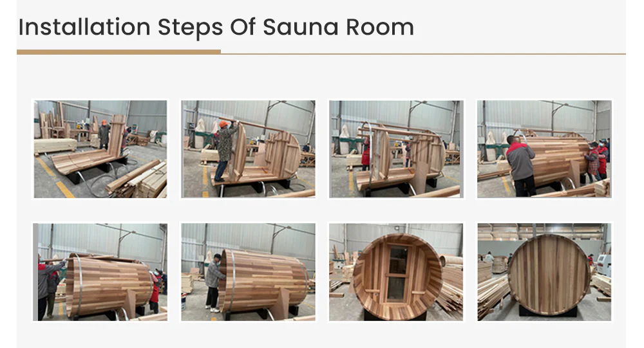The height and width of the screenshot is (348, 644).
Task: Click the red-jacket worker in the fifth photo
Action: click(155, 291)
